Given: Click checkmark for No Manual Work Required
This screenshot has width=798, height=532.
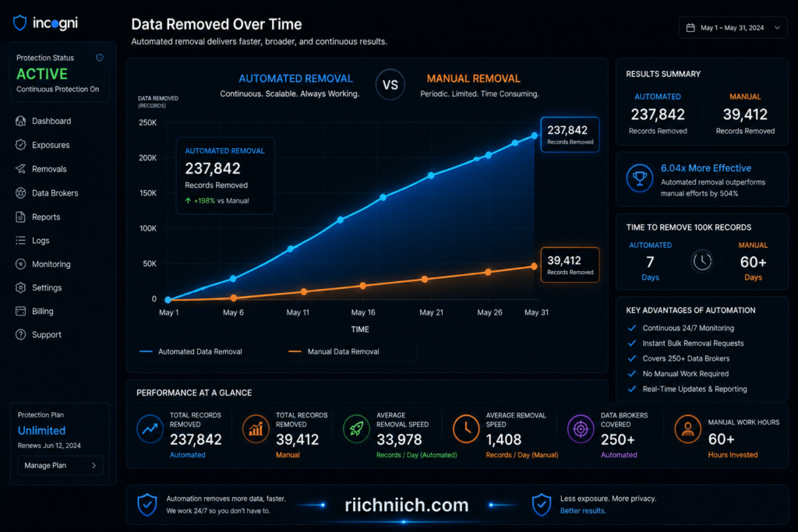Looking at the screenshot, I should 631,374.
